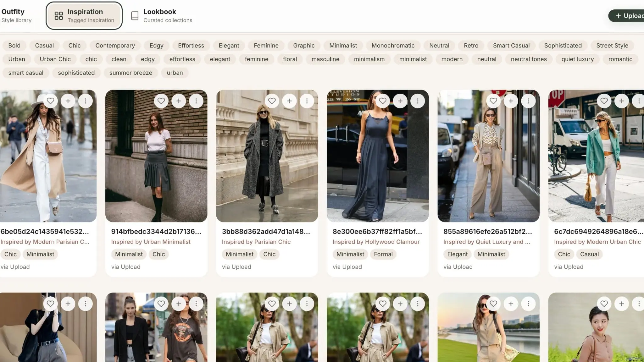Click plus icon on 8e300ee6b37ff82ff1a5bf card
This screenshot has height=362, width=644.
pos(400,101)
